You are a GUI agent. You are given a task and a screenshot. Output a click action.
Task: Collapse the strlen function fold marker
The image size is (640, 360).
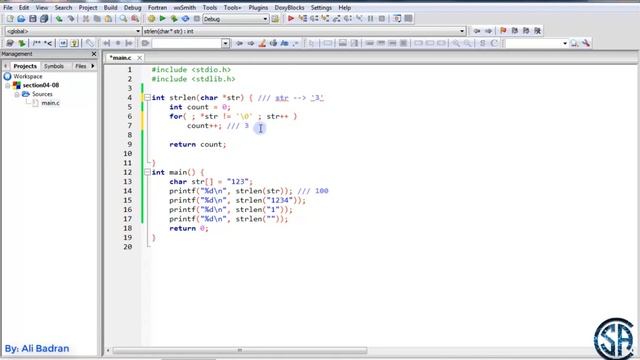pyautogui.click(x=147, y=98)
